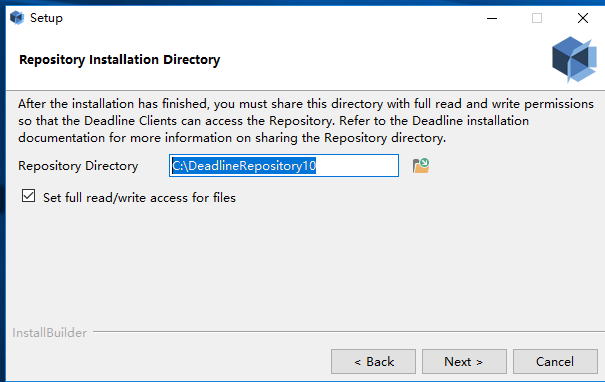Open the folder browse icon beside directory field

(421, 166)
